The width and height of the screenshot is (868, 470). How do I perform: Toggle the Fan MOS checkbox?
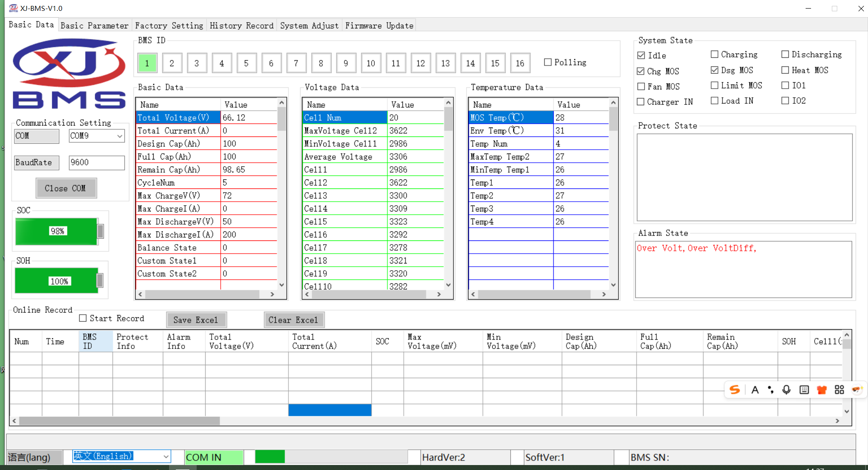(641, 86)
